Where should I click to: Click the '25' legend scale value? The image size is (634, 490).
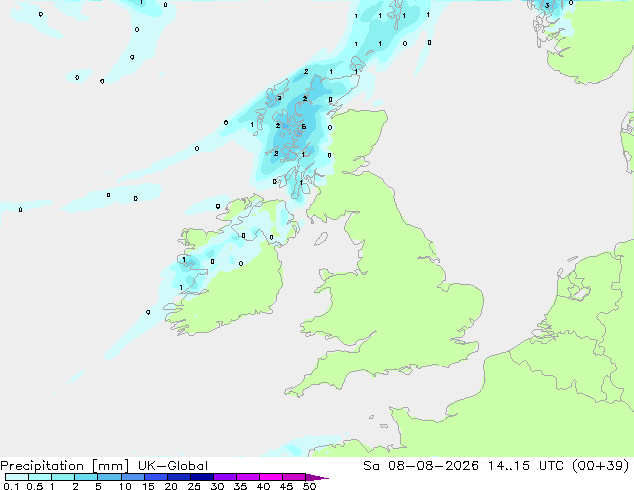pyautogui.click(x=194, y=486)
